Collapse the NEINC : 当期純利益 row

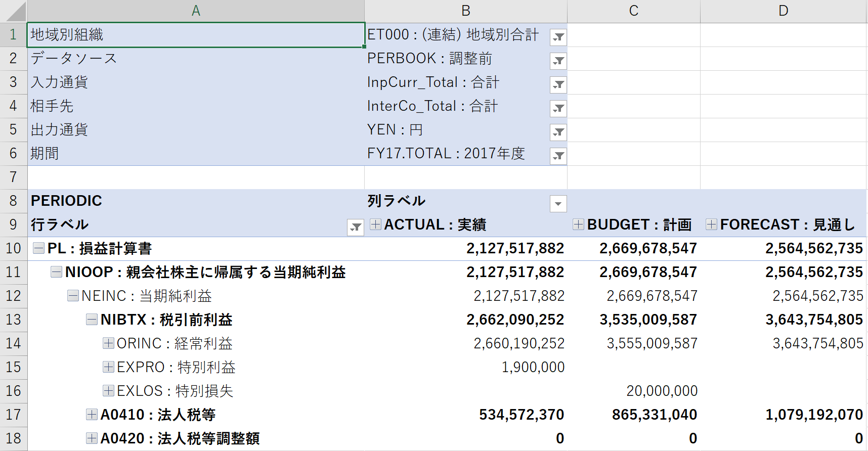point(73,295)
